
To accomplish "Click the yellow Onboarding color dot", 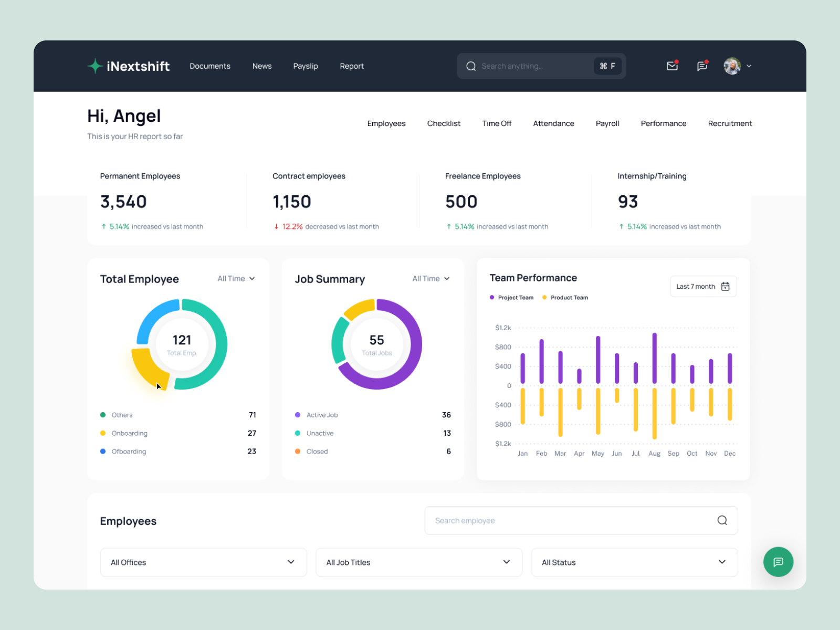I will tap(102, 433).
